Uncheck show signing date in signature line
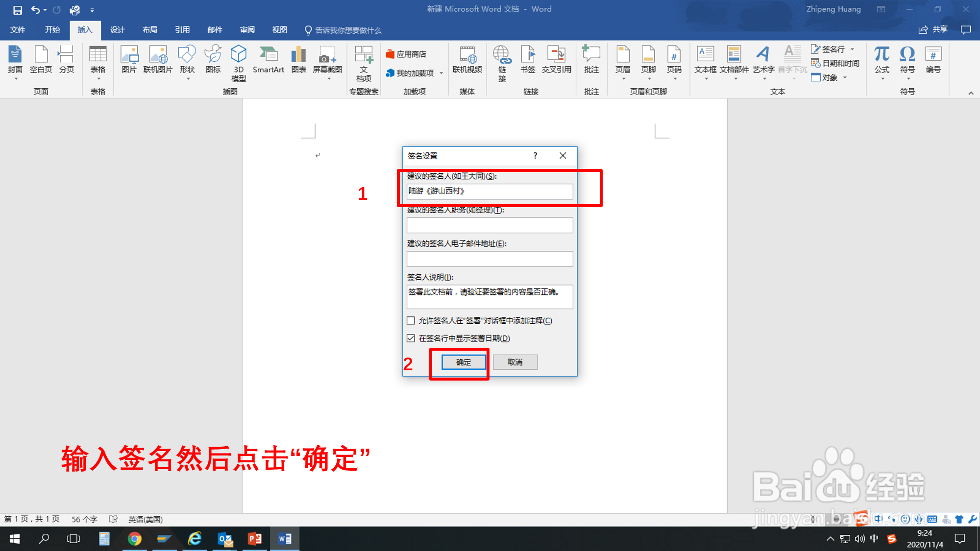980x551 pixels. click(411, 338)
